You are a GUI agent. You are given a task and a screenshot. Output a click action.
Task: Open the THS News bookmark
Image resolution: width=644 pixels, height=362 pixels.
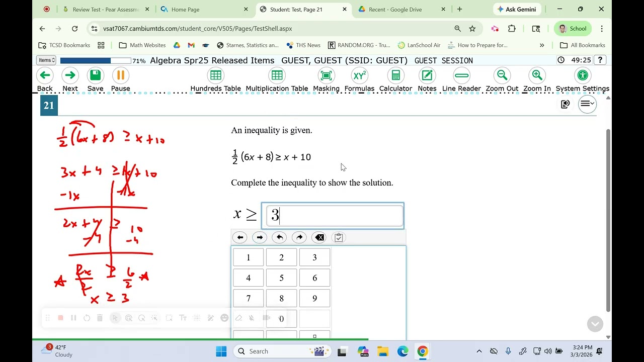pos(303,45)
